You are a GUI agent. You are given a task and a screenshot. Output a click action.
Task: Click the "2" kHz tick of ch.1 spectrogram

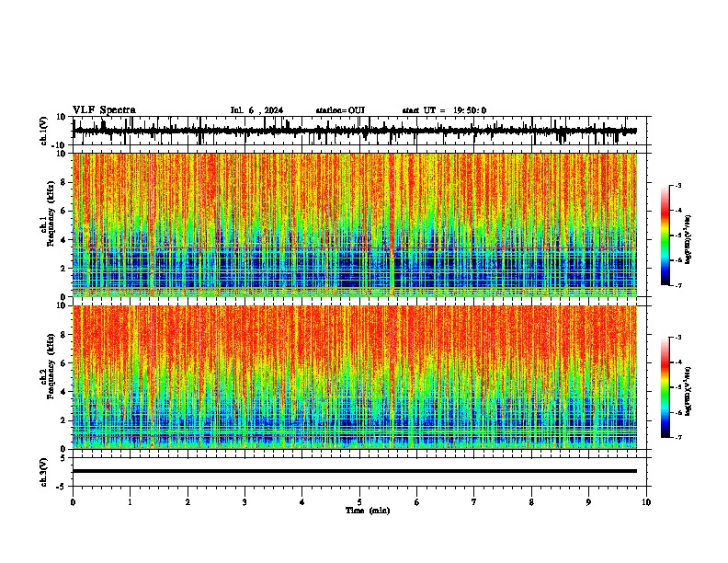(63, 269)
